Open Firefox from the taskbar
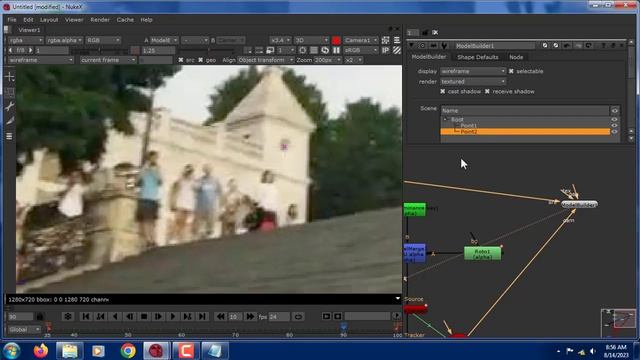Screen dimensions: 640x360 click(x=41, y=351)
